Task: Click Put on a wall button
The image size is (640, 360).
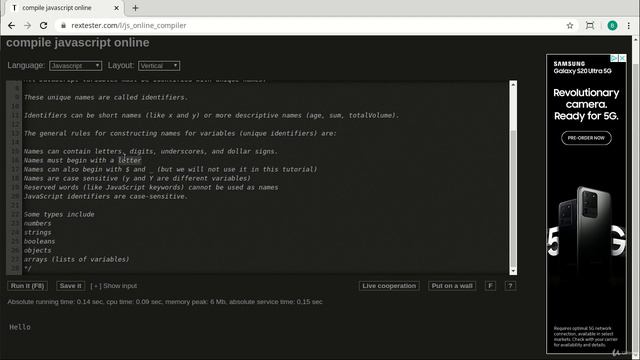Action: coord(452,286)
